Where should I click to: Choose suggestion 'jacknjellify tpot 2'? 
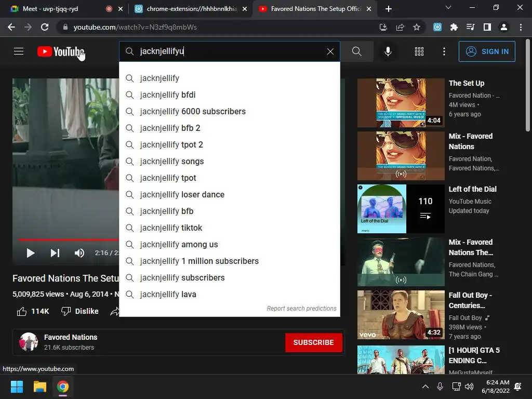tap(230, 144)
